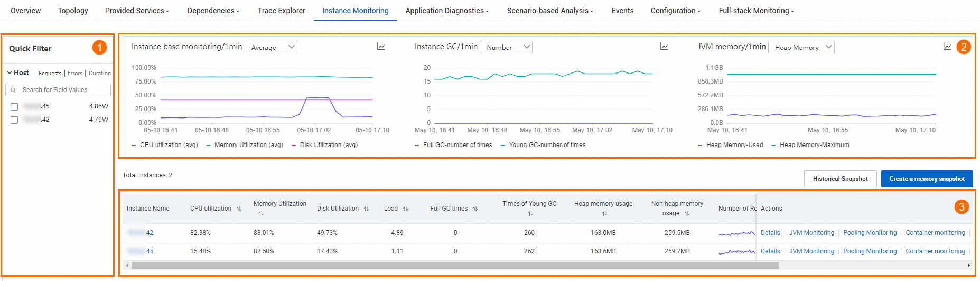The width and height of the screenshot is (980, 281).
Task: Toggle Heap Memory-Maximum legend
Action: pyautogui.click(x=810, y=145)
